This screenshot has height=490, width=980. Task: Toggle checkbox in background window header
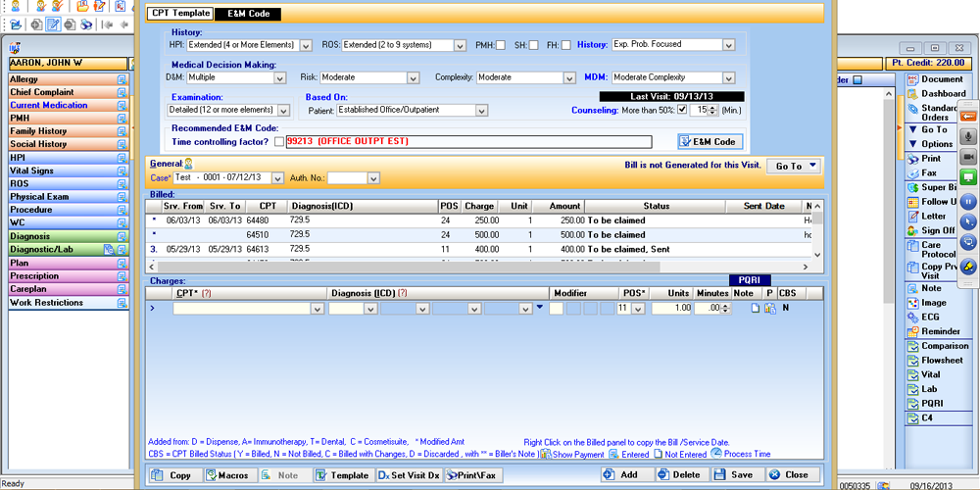[858, 79]
